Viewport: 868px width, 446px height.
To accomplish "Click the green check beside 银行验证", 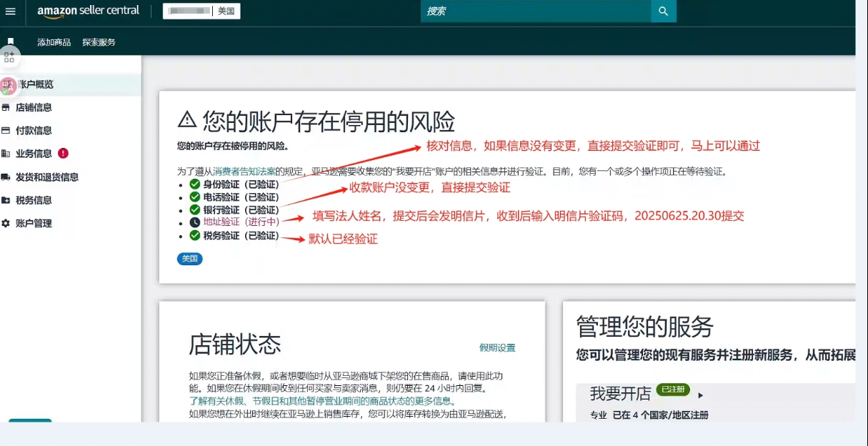I will (195, 210).
